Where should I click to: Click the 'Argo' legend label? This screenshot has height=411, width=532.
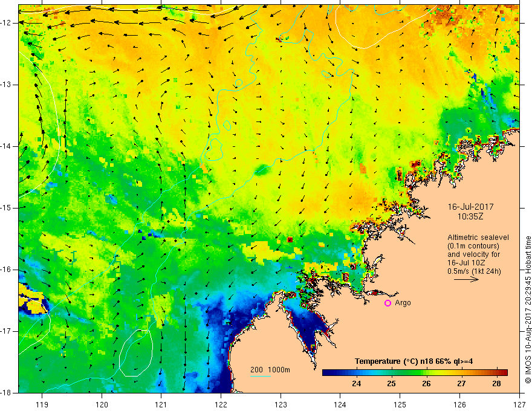[403, 303]
